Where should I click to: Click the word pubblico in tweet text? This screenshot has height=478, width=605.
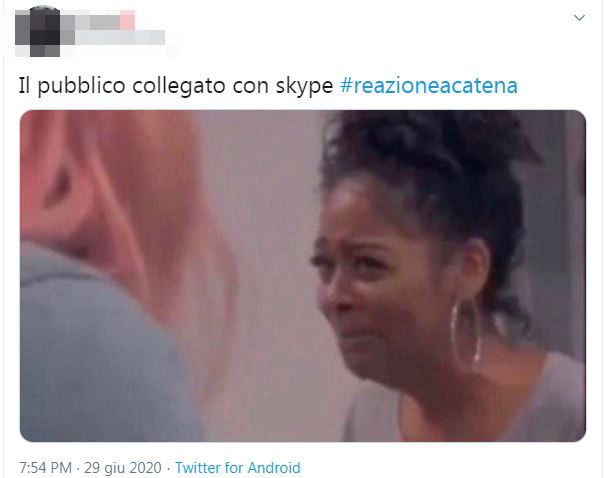pos(81,86)
